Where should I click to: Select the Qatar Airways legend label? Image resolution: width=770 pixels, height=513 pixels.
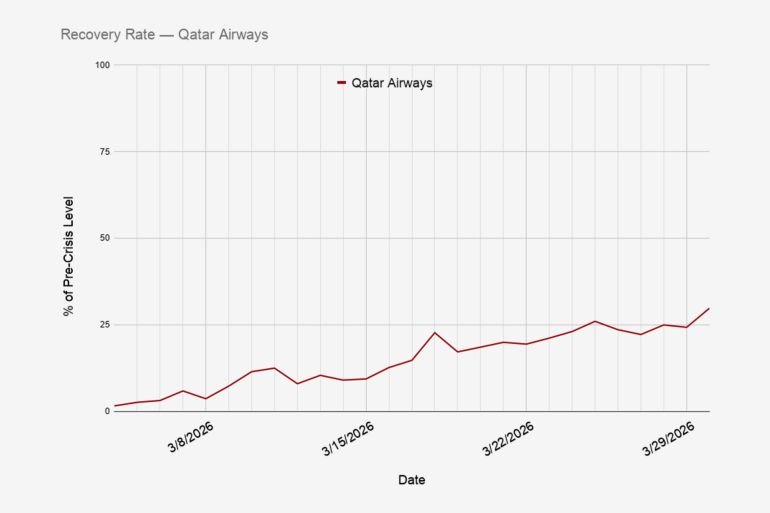point(391,83)
